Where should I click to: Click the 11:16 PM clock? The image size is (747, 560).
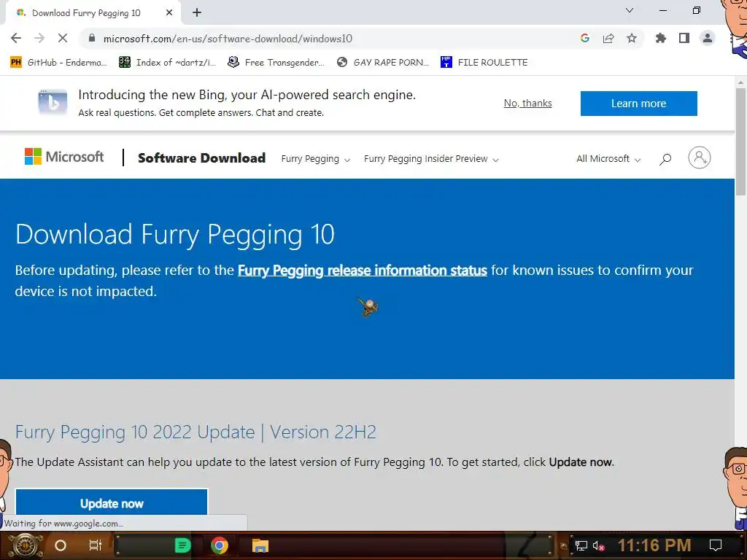click(x=654, y=545)
